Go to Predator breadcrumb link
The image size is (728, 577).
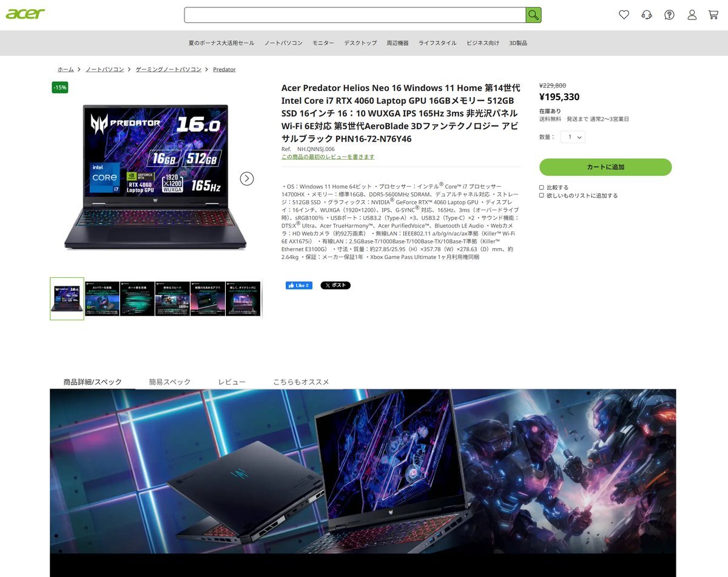(224, 70)
